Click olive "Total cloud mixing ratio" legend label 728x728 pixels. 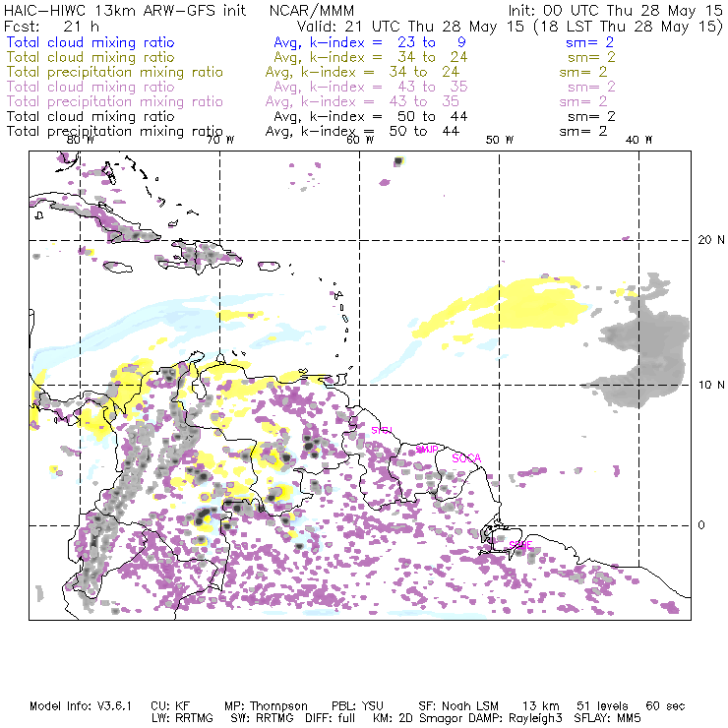pos(91,57)
